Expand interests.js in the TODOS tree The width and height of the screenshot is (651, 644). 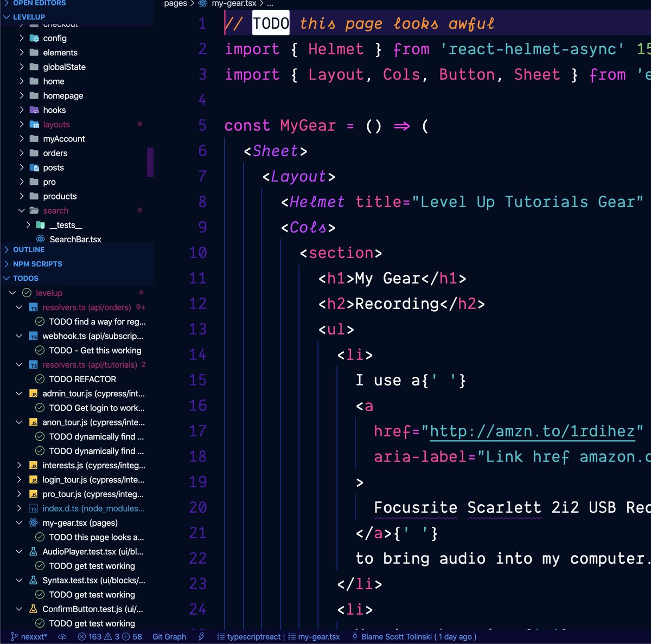(x=19, y=465)
